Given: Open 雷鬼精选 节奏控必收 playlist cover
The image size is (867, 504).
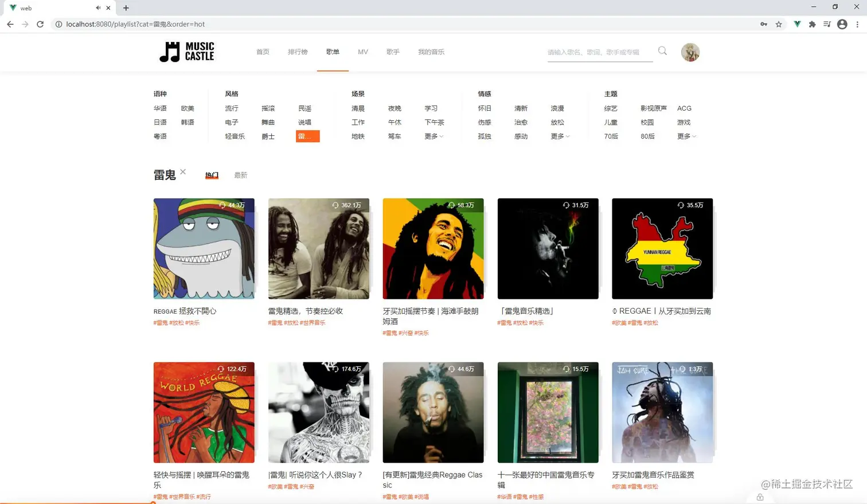Looking at the screenshot, I should point(319,249).
